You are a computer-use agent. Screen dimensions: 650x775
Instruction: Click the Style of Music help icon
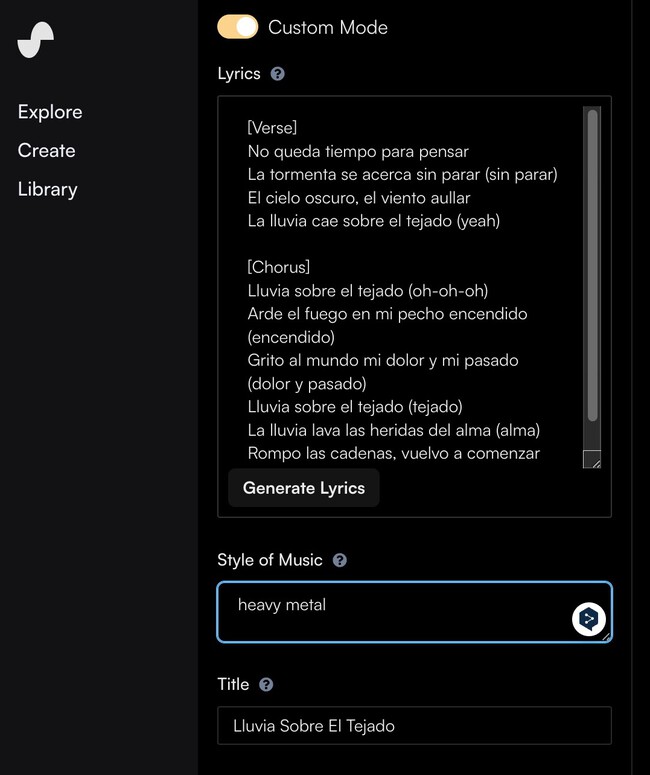(339, 560)
